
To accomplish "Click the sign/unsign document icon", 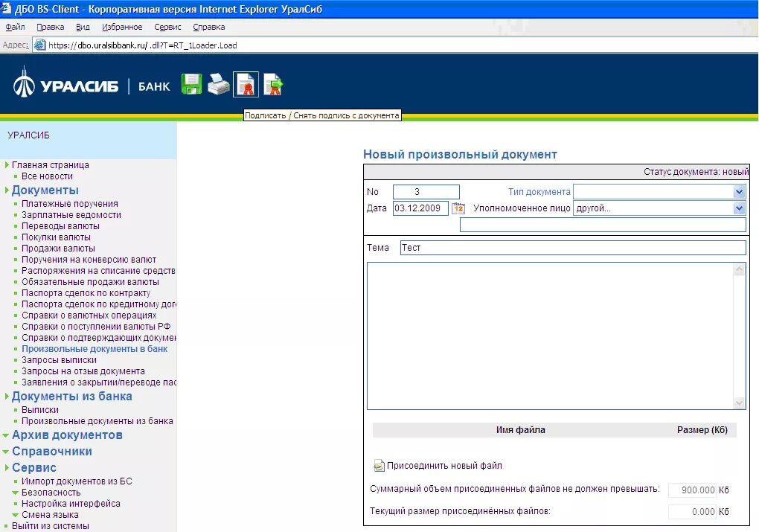I will pos(246,84).
